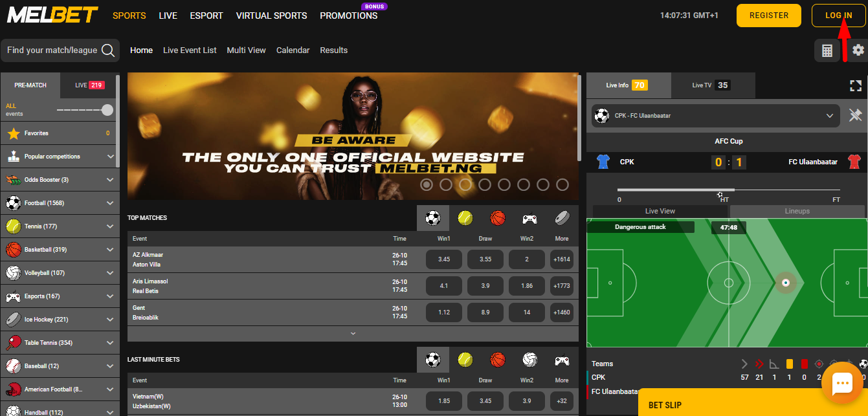Screen dimensions: 868x416
Task: Click the Register button
Action: click(x=768, y=16)
